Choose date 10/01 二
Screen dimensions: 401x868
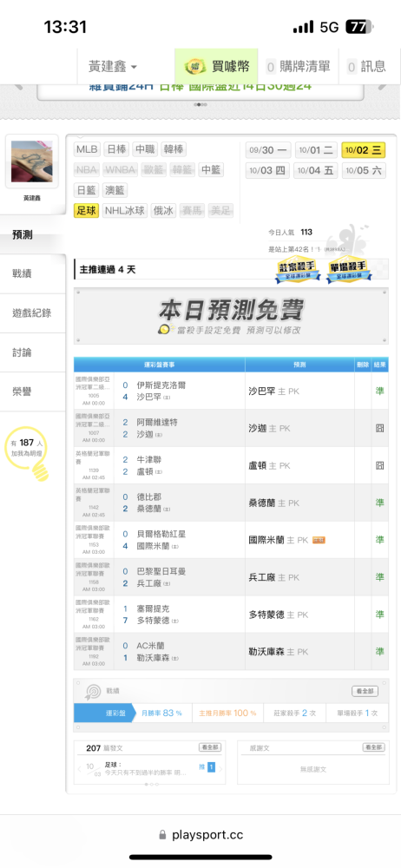click(x=316, y=150)
